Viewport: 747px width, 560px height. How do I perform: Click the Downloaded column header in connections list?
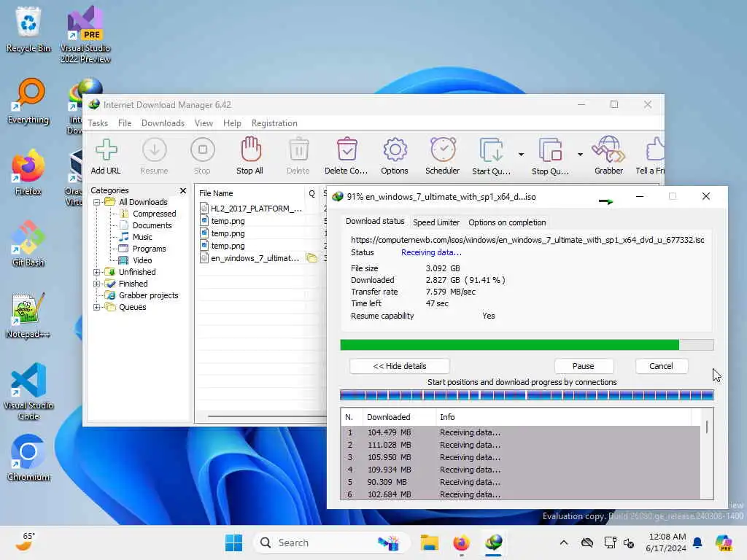pos(399,417)
